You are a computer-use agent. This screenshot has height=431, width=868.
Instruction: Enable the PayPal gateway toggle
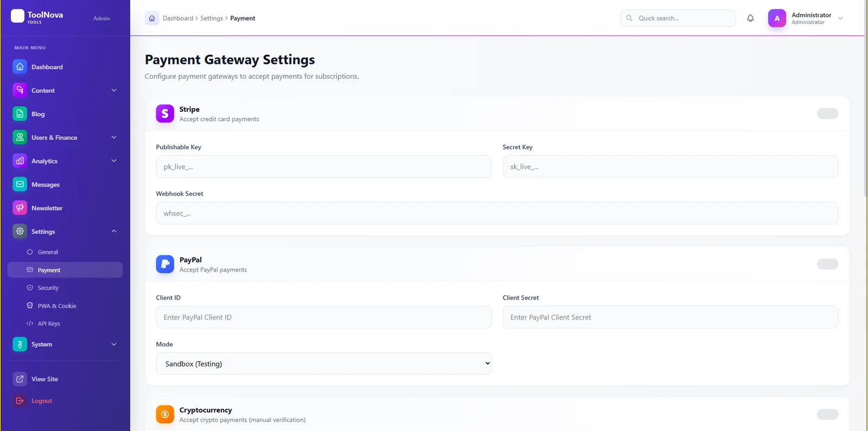click(827, 264)
